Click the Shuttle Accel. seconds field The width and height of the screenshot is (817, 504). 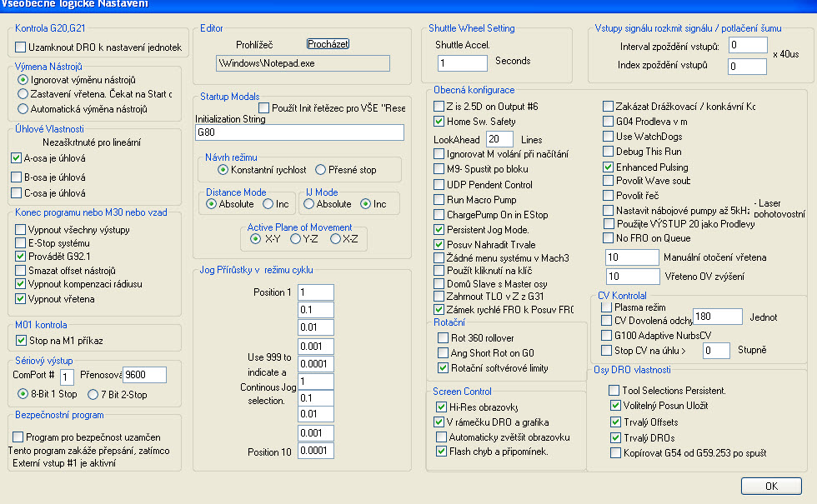462,62
